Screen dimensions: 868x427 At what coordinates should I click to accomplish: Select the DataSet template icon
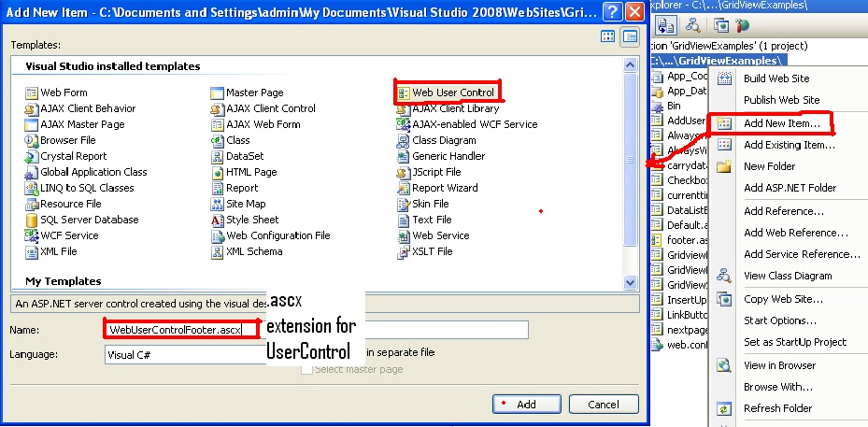coord(217,156)
